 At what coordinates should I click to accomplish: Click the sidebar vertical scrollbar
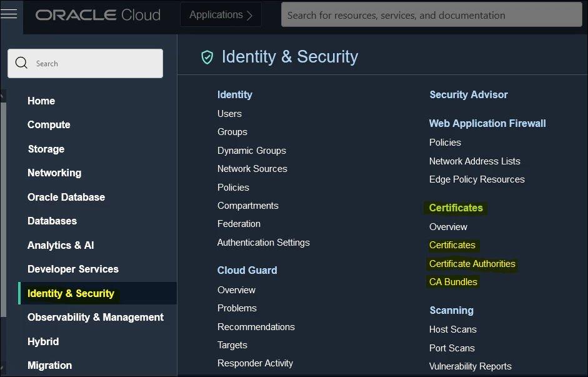(3, 210)
